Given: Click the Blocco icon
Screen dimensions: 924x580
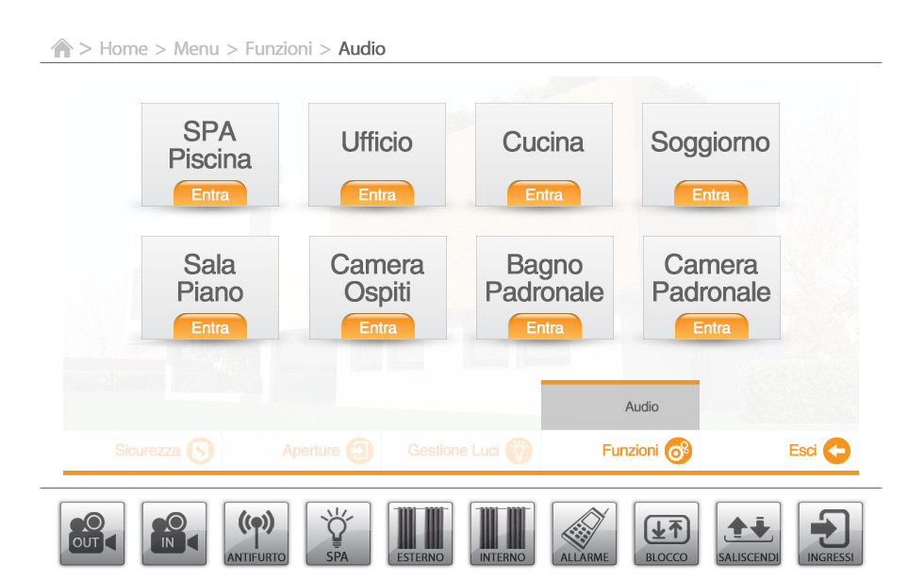Looking at the screenshot, I should [x=667, y=534].
